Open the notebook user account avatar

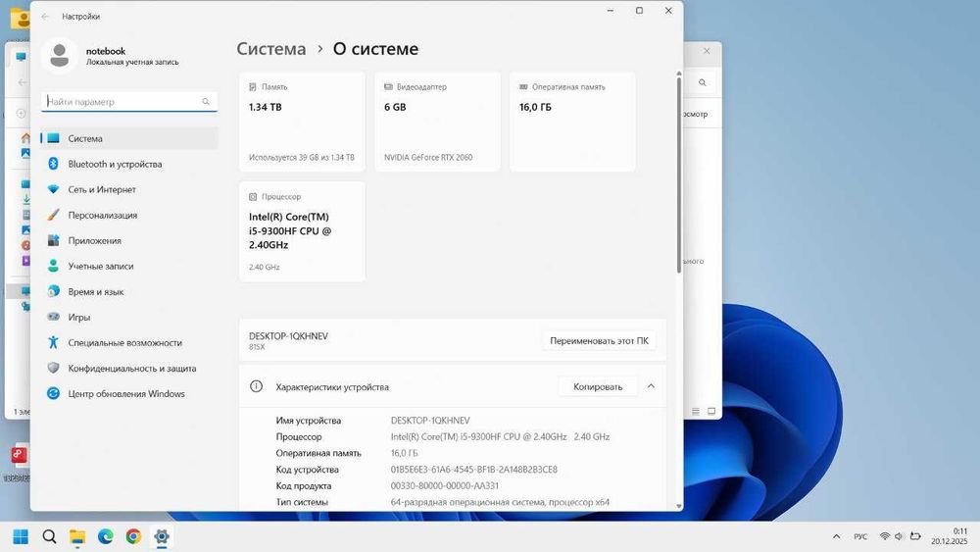point(60,55)
